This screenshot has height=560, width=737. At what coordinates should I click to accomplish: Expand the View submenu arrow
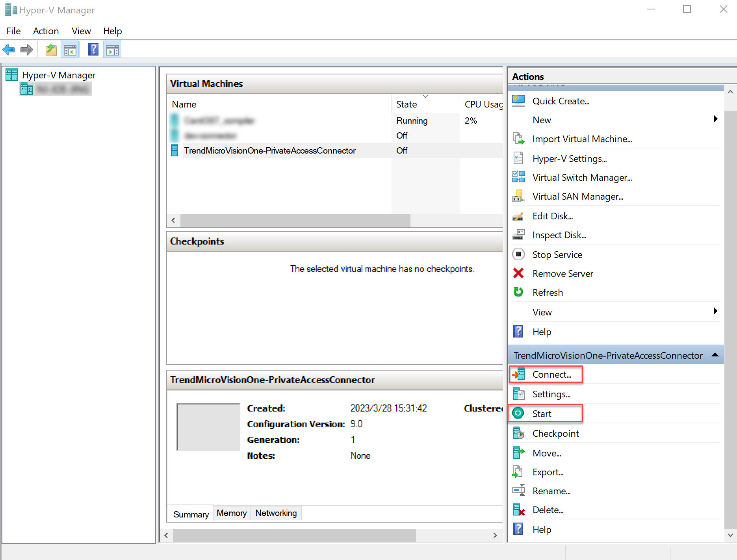tap(715, 311)
